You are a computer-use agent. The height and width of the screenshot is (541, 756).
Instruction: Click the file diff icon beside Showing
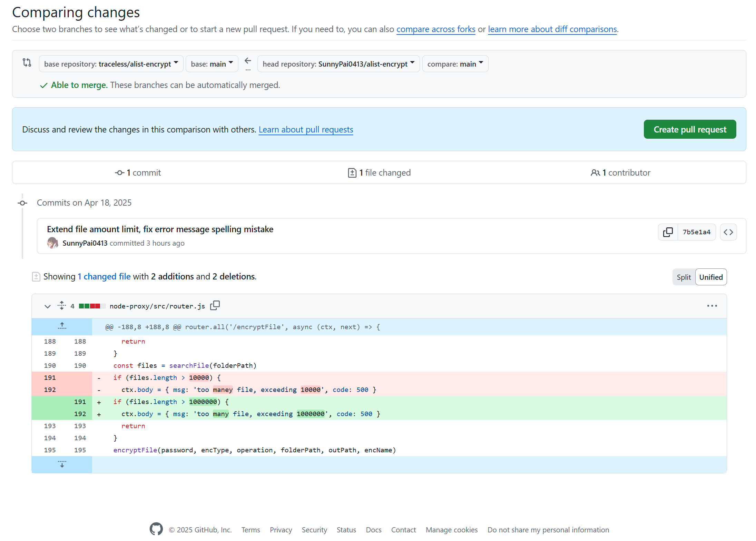(36, 277)
